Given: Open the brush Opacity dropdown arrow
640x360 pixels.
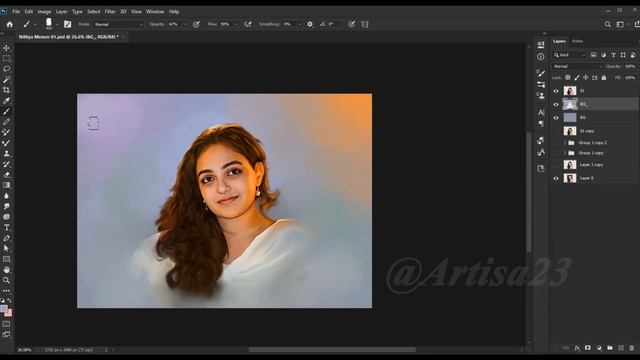Looking at the screenshot, I should [184, 24].
